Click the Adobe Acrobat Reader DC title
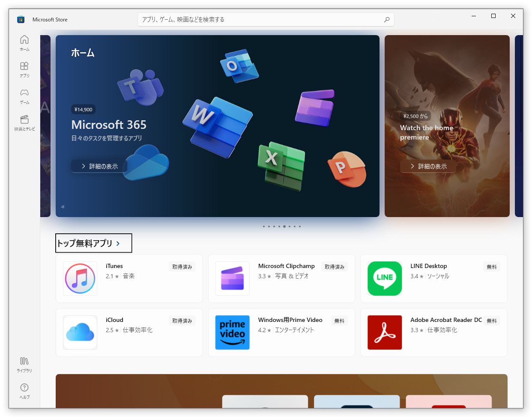The width and height of the screenshot is (532, 417). (x=446, y=320)
